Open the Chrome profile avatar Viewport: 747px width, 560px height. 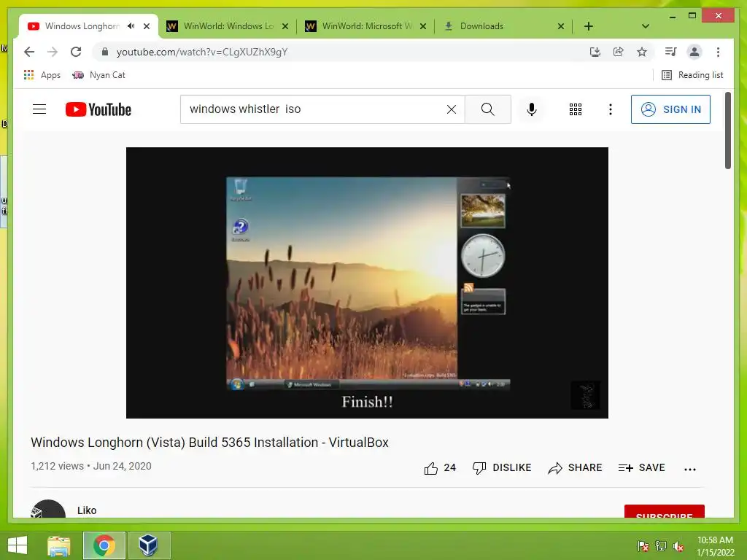pyautogui.click(x=694, y=52)
